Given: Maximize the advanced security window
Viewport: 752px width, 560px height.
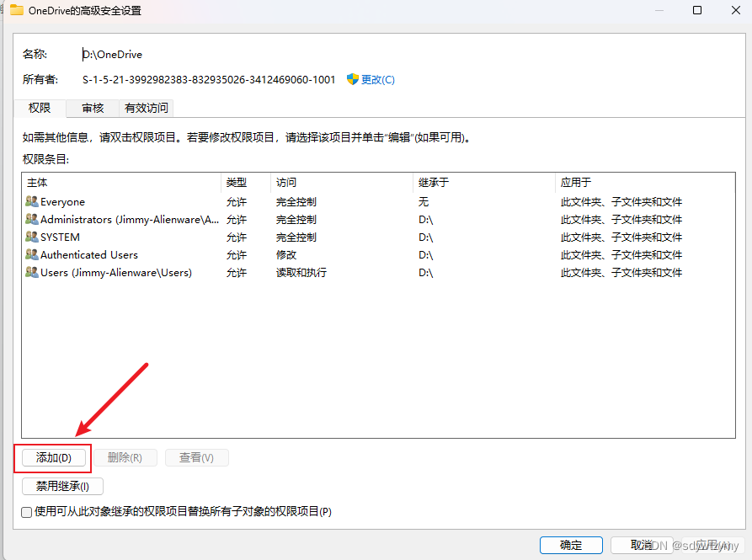Looking at the screenshot, I should [697, 10].
